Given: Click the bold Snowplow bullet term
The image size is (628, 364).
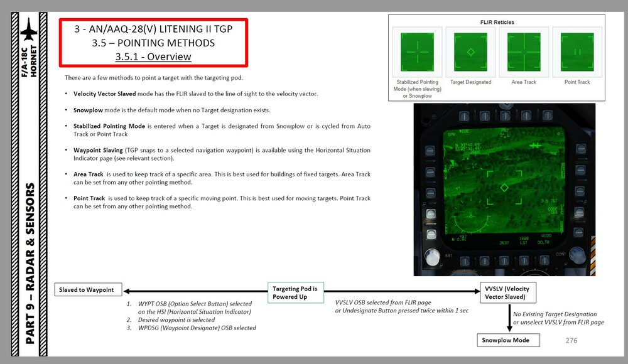Looking at the screenshot, I should click(x=88, y=110).
